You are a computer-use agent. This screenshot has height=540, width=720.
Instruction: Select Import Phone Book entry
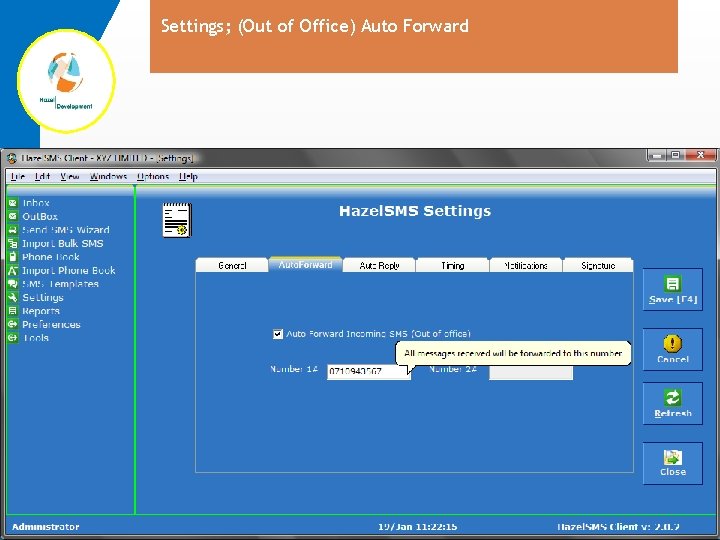[68, 270]
